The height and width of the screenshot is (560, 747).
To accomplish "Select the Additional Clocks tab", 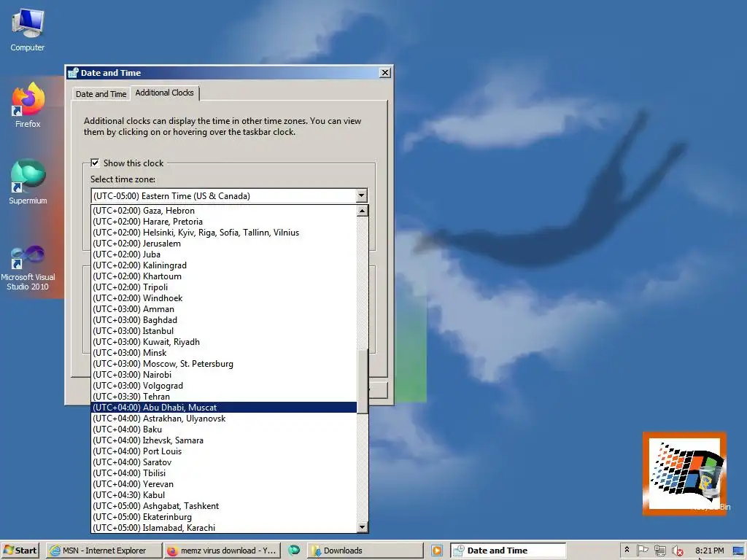I will [164, 93].
